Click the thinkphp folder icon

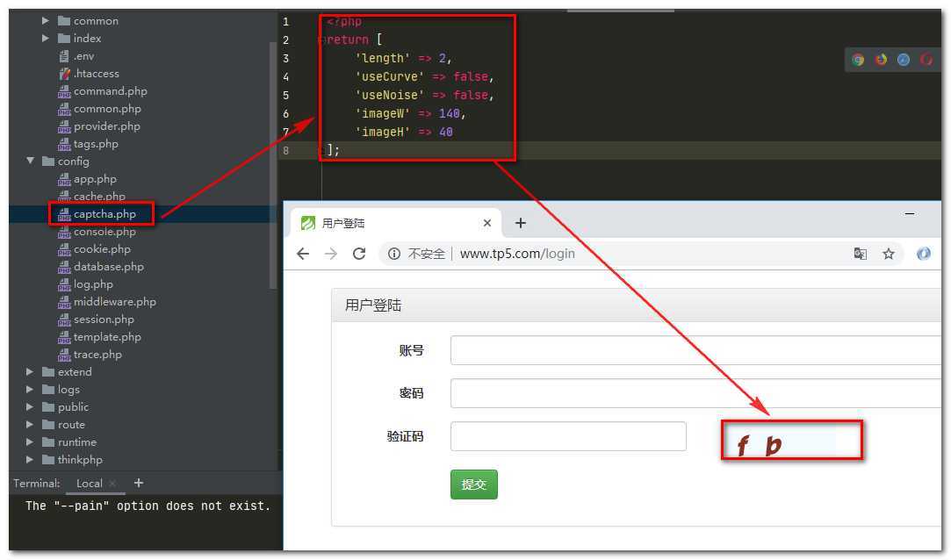point(48,460)
